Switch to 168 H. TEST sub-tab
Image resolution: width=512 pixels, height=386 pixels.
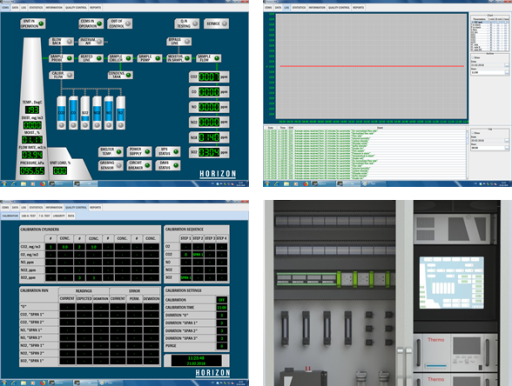(x=29, y=216)
